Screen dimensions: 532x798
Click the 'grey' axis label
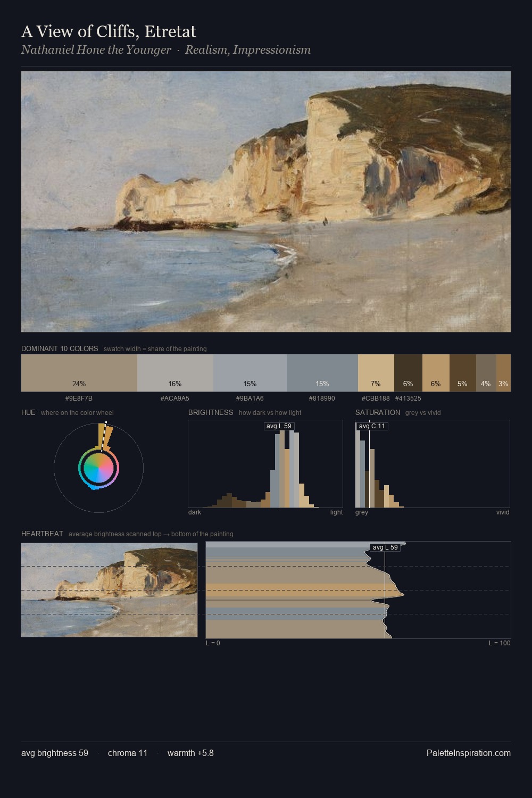coord(362,512)
